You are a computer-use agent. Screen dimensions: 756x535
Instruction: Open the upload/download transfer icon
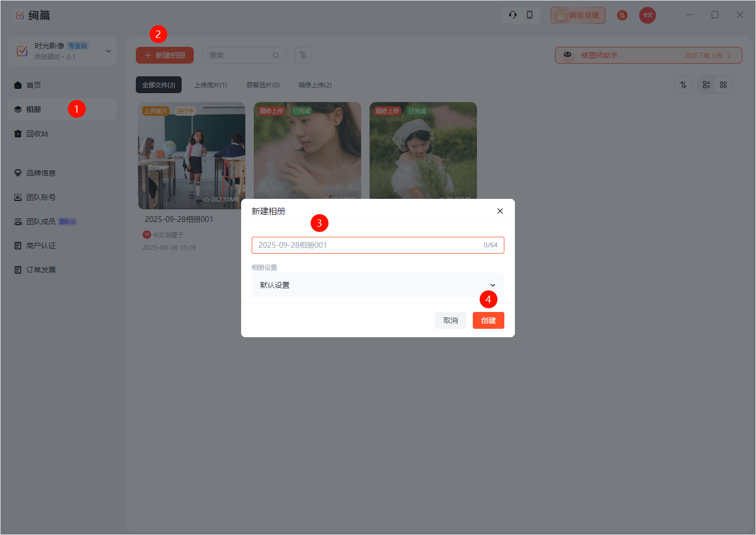pyautogui.click(x=622, y=15)
